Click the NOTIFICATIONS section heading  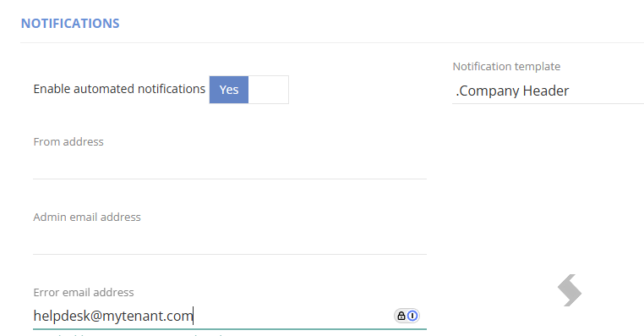click(70, 24)
